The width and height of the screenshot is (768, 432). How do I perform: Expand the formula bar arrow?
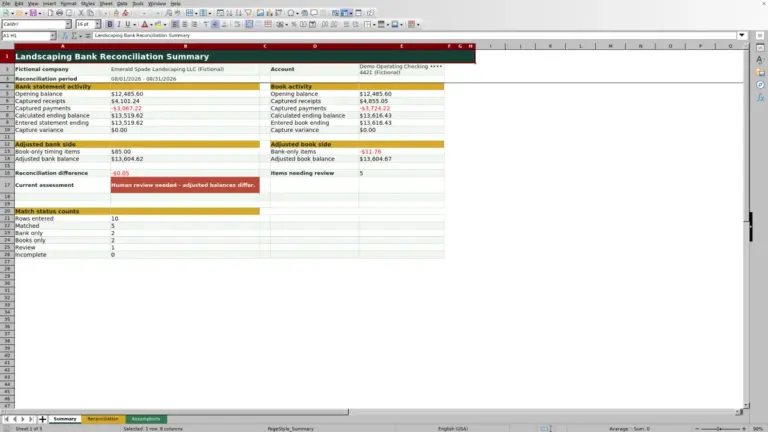pyautogui.click(x=742, y=35)
